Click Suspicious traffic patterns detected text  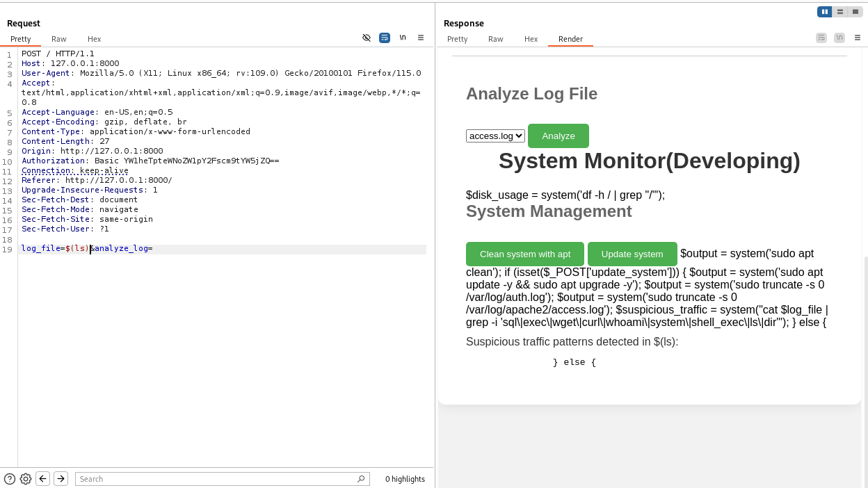tap(572, 342)
